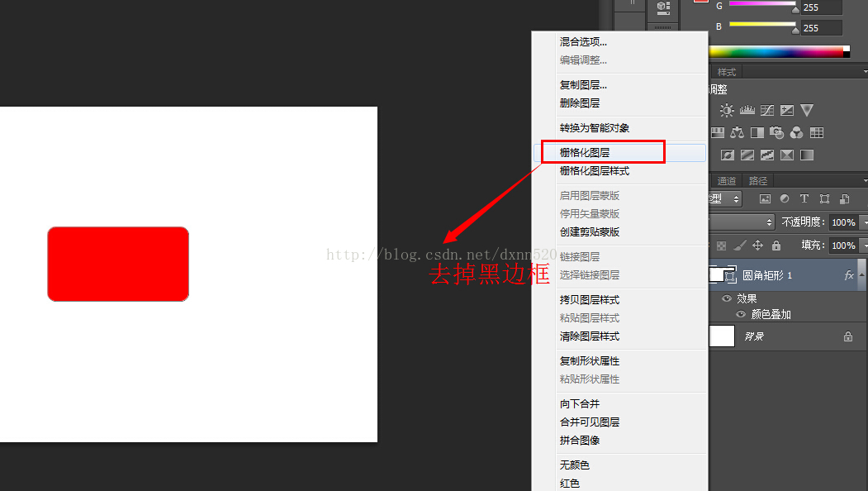Click the G value field showing 255
Screen dimensions: 868x491
(822, 7)
